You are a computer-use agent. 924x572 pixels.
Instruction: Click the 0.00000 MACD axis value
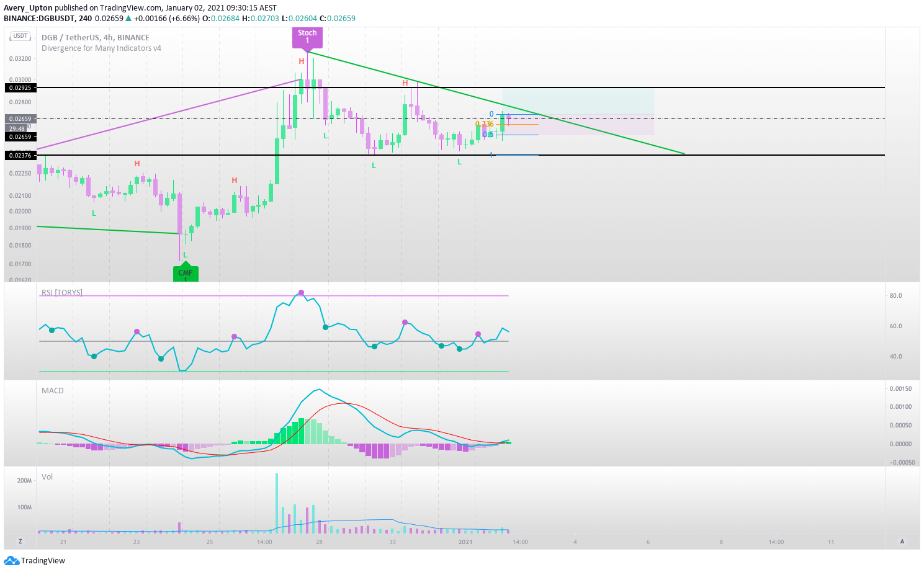[900, 444]
